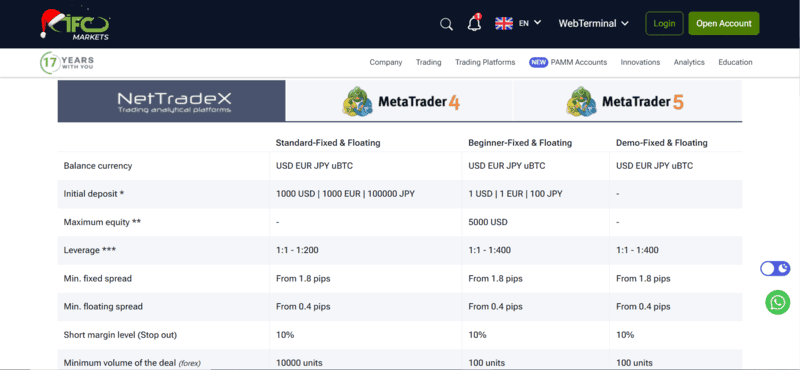
Task: Open the Education menu
Action: pos(735,62)
